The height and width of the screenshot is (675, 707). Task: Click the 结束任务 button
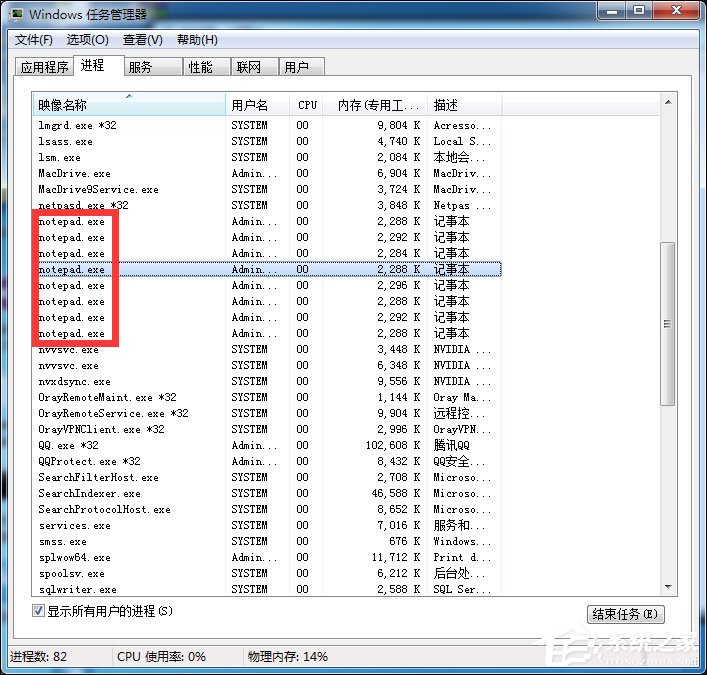point(625,614)
